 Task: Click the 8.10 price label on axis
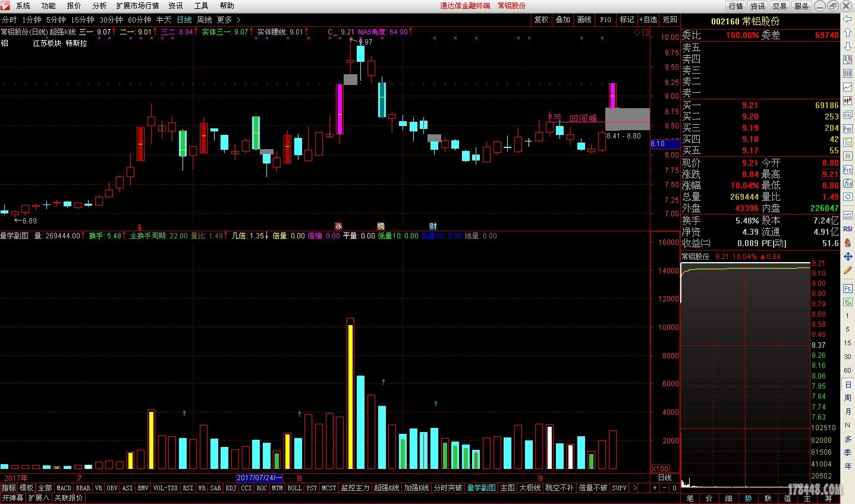pyautogui.click(x=665, y=144)
